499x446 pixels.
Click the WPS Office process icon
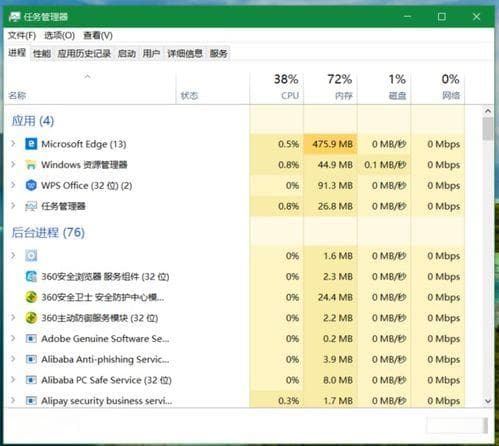click(31, 185)
